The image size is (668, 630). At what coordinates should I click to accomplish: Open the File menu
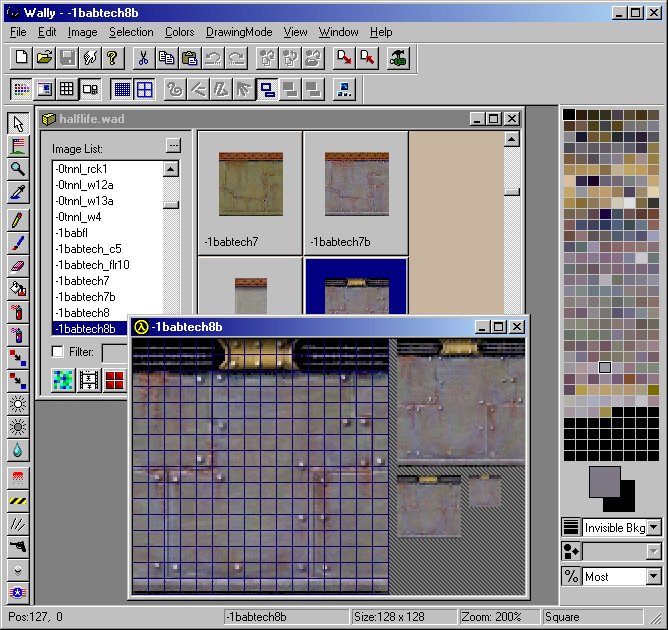(18, 32)
